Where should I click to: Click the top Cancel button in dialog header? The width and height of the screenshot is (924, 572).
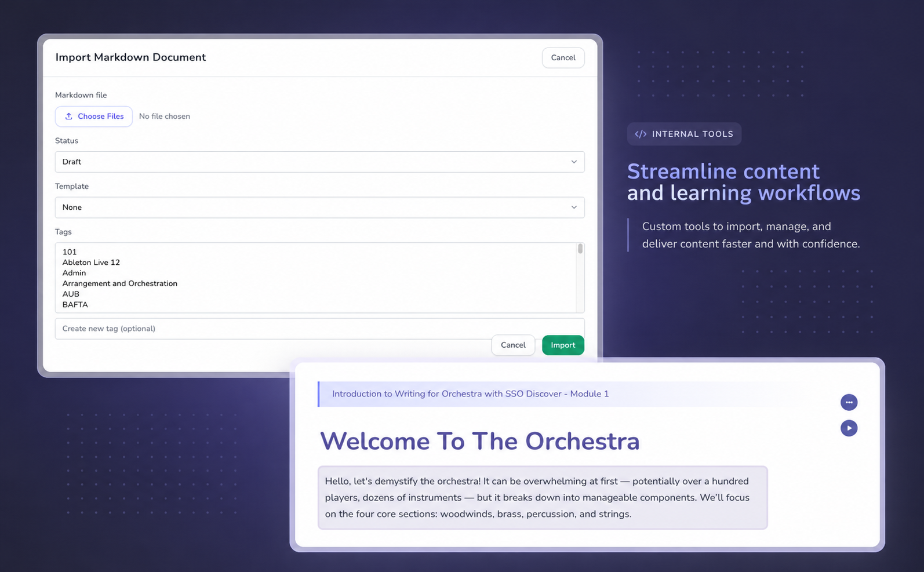click(563, 57)
